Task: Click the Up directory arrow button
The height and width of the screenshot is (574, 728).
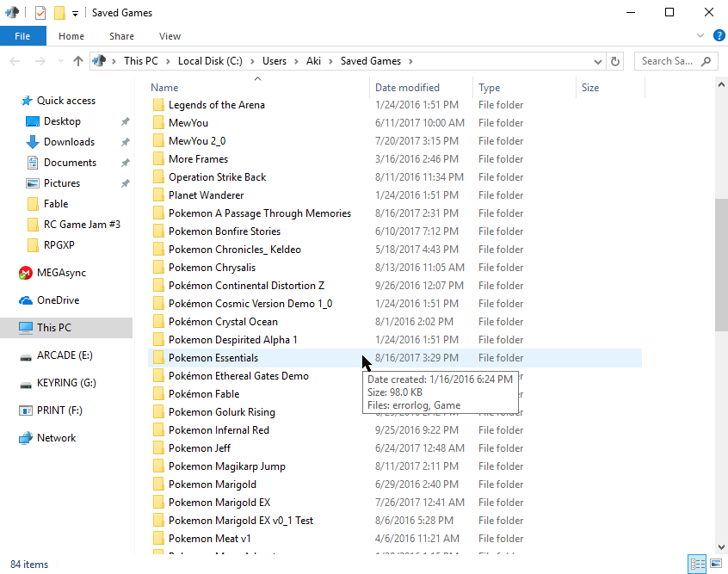Action: click(78, 61)
